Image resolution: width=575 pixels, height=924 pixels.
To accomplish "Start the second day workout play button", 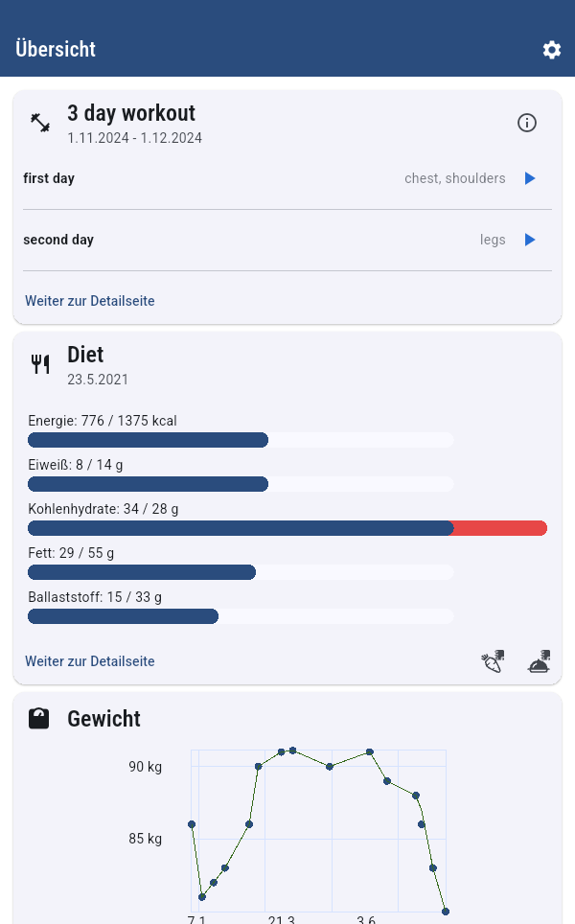I will point(530,240).
